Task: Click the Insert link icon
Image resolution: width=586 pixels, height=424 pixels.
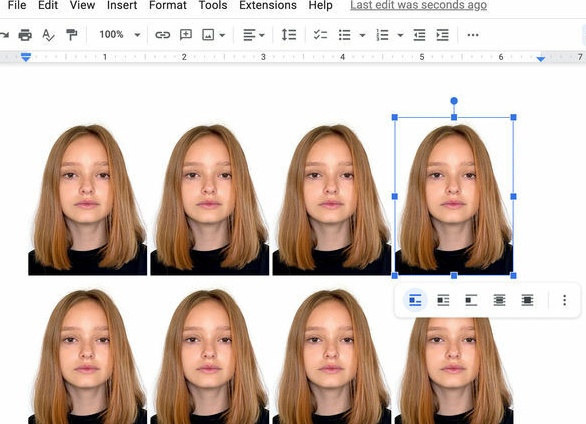Action: pyautogui.click(x=163, y=35)
